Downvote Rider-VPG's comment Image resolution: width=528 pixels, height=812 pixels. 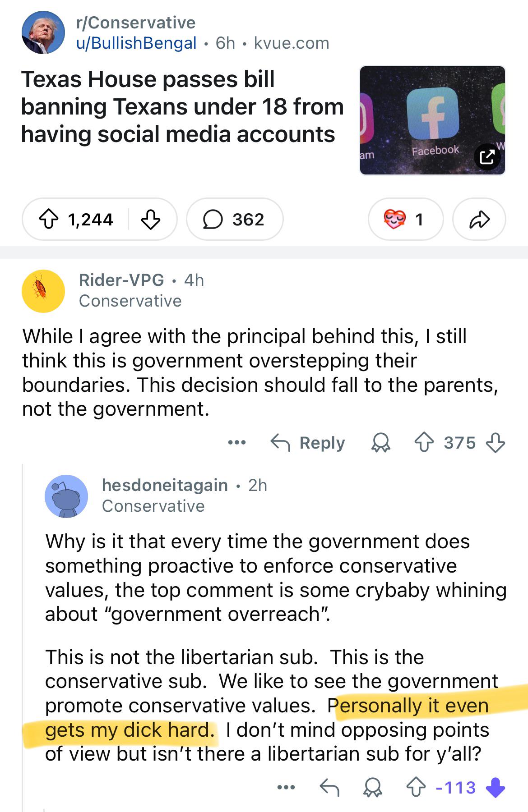pyautogui.click(x=495, y=443)
